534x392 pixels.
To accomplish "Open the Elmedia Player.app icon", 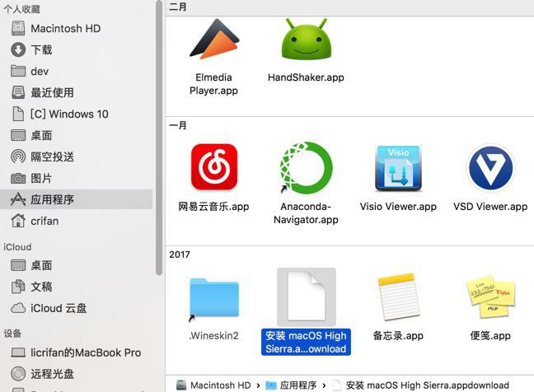I will (x=214, y=40).
